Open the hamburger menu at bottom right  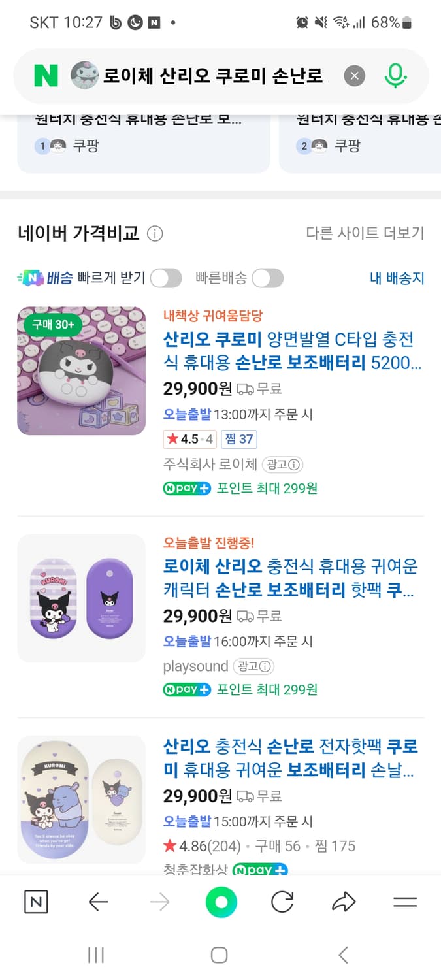pos(405,902)
